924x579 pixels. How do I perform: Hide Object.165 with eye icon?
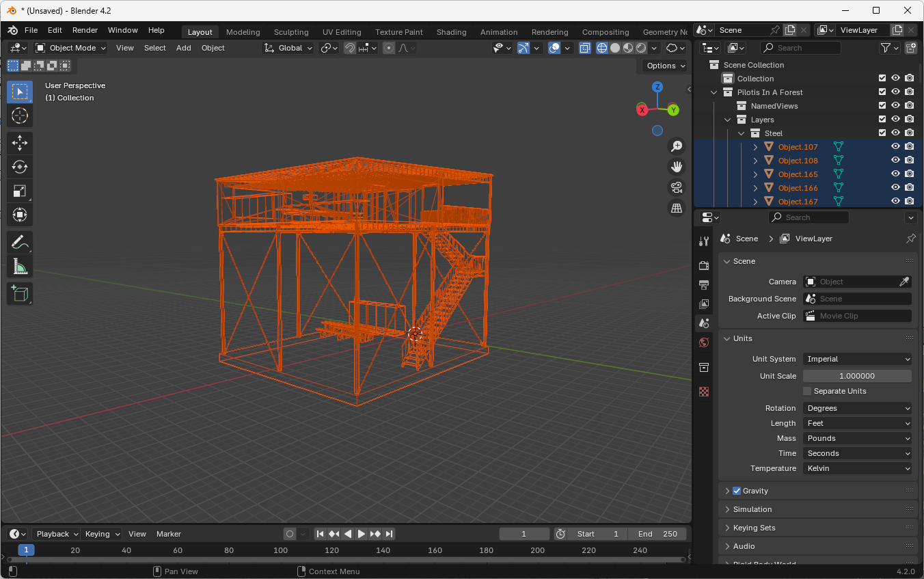click(x=895, y=174)
